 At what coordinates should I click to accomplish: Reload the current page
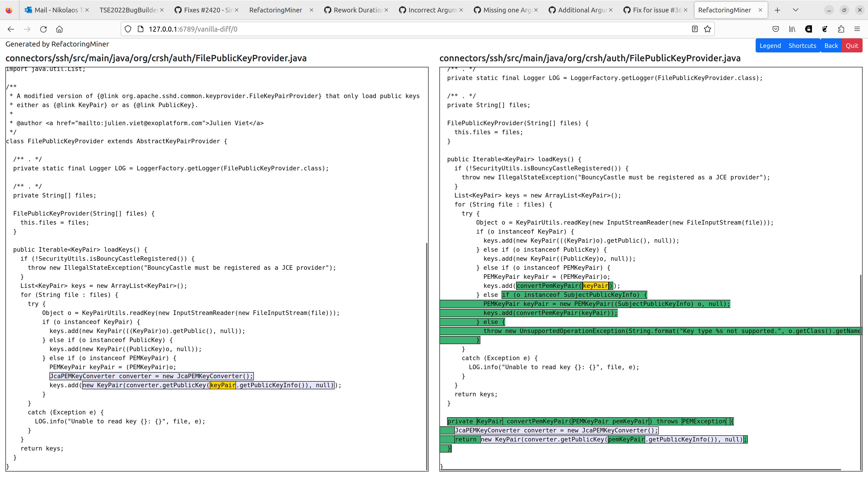coord(43,29)
